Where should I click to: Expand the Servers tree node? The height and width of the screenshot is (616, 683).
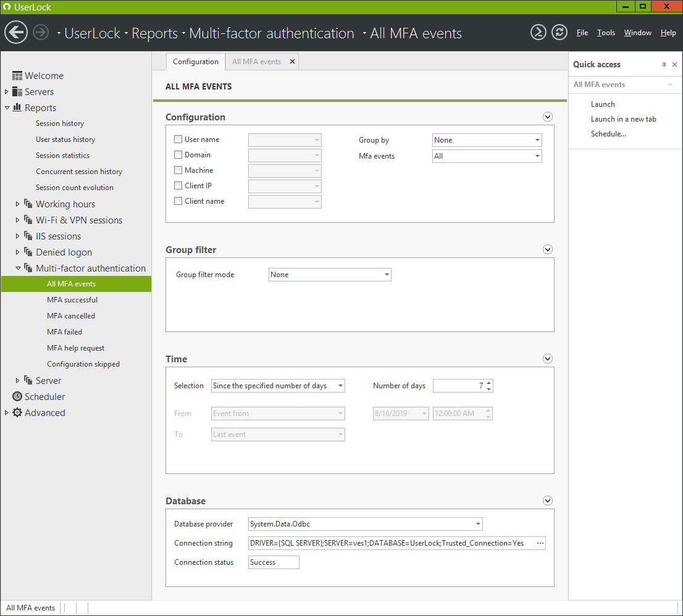[7, 92]
